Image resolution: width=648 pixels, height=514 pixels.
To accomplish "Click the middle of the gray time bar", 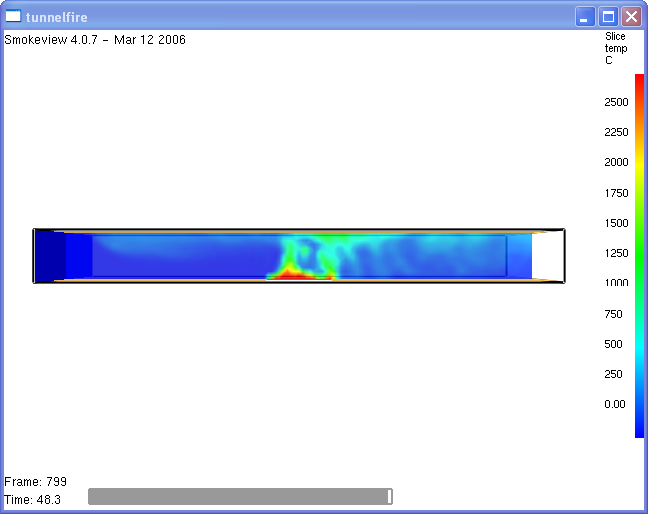I will coord(239,497).
